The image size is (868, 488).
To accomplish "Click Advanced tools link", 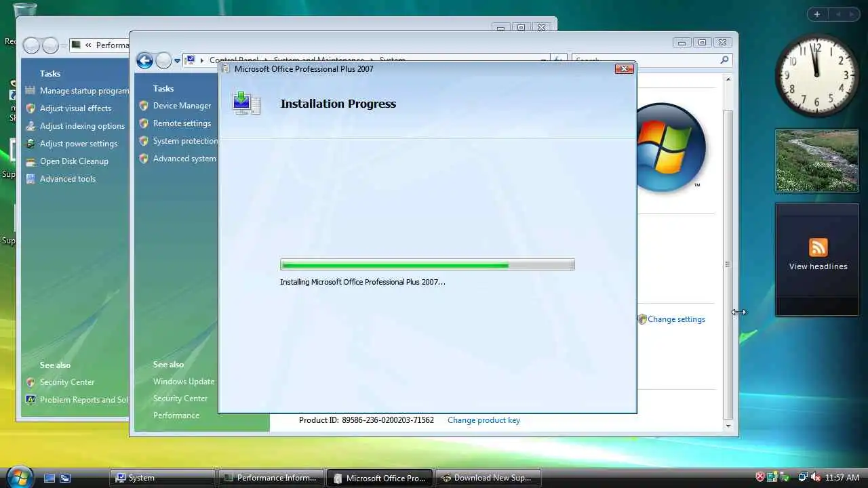I will pos(68,179).
